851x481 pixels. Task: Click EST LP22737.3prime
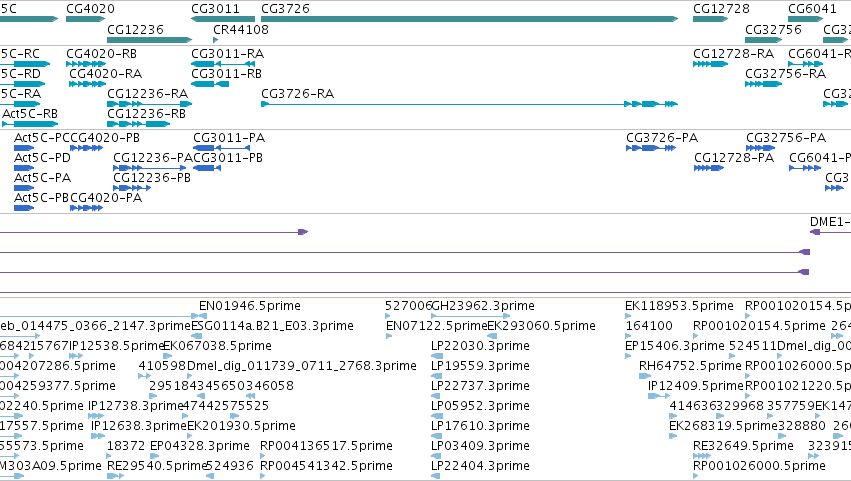coord(480,385)
